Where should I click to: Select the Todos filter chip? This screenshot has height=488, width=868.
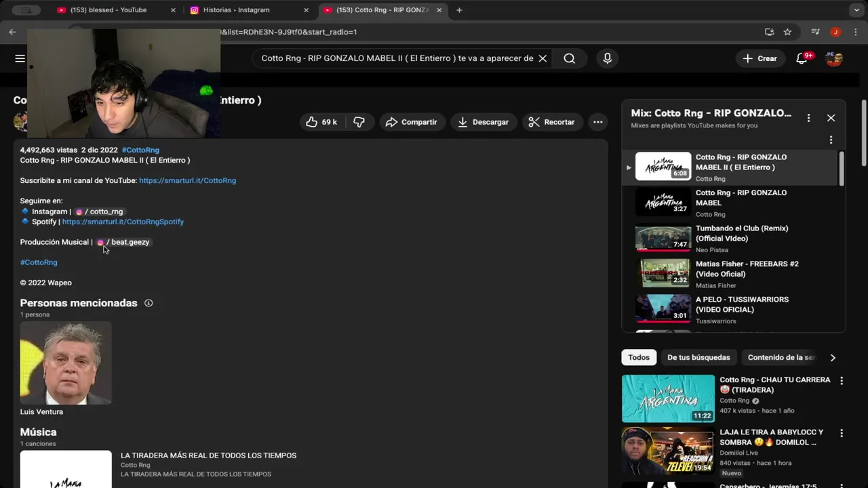tap(639, 357)
